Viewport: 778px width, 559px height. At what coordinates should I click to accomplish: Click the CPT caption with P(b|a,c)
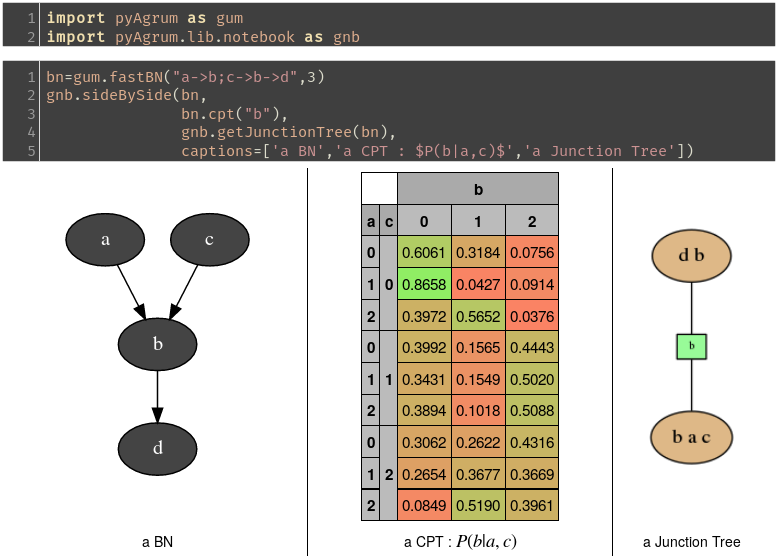click(x=460, y=542)
